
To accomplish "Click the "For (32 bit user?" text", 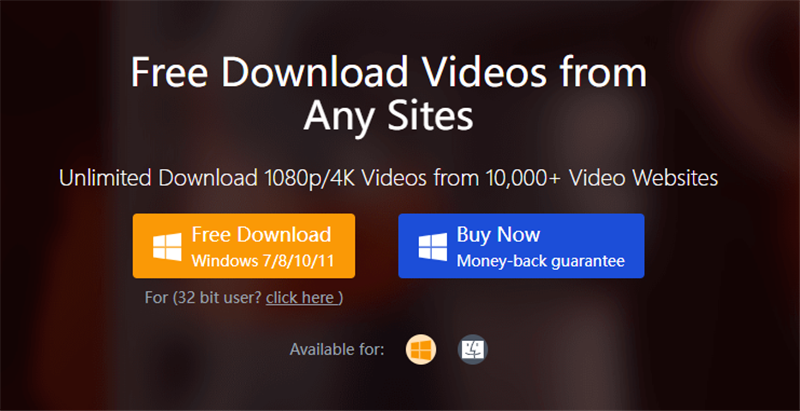I will 204,297.
